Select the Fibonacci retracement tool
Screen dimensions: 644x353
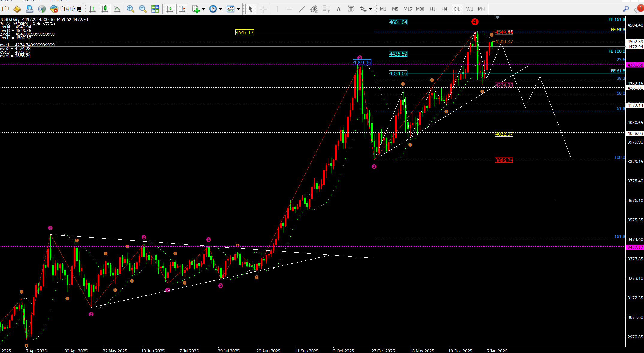[x=326, y=9]
